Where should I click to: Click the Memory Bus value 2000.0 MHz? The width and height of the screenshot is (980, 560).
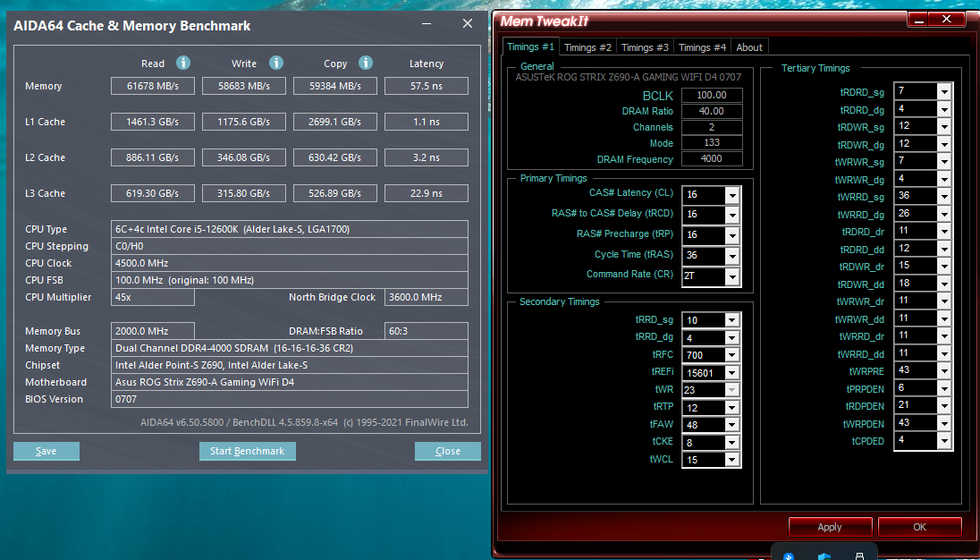[153, 331]
